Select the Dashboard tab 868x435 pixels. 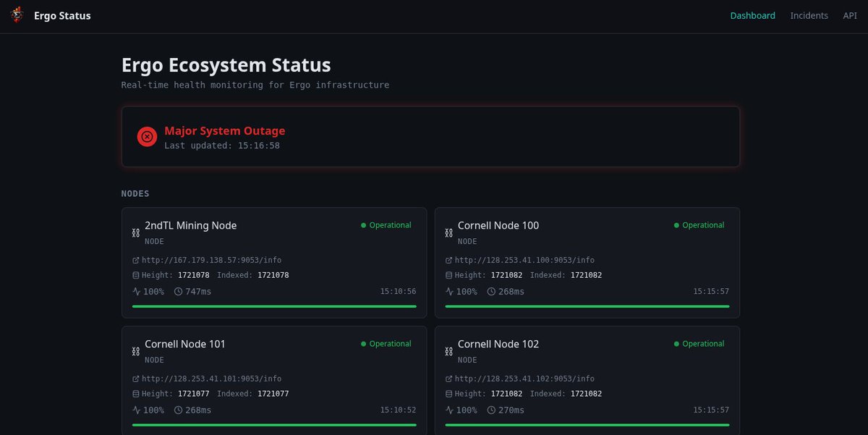(752, 15)
